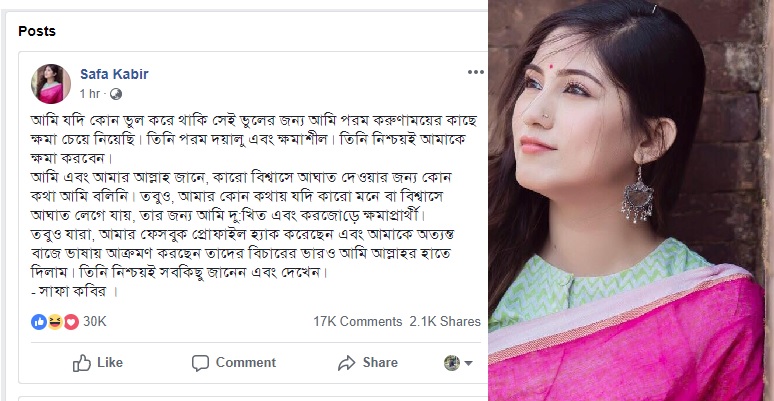774x401 pixels.
Task: Share the post using Share button
Action: coord(367,362)
